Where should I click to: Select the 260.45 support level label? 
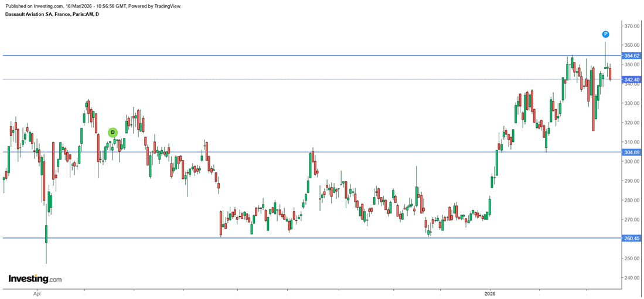click(x=632, y=238)
